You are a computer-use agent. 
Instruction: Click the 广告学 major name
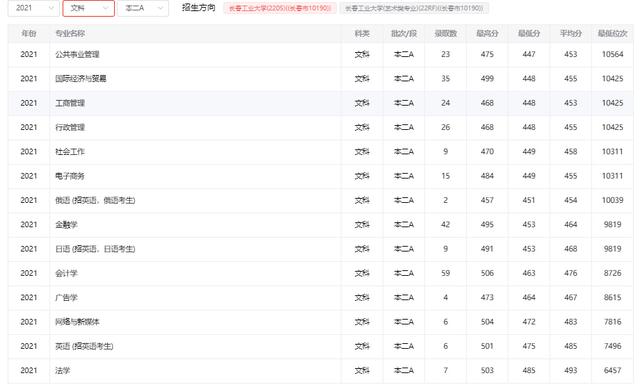click(66, 298)
